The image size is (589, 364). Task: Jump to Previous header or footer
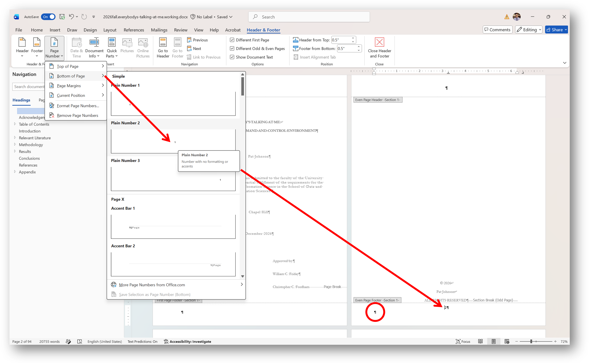197,40
